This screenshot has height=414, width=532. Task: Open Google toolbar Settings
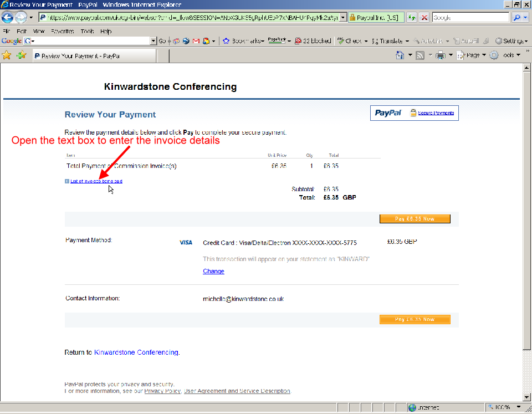click(x=511, y=41)
